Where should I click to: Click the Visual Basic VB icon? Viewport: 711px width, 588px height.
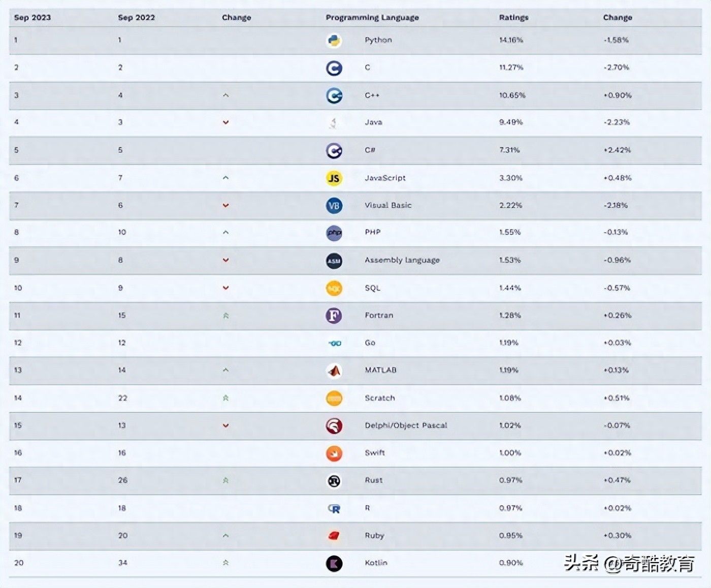(334, 206)
